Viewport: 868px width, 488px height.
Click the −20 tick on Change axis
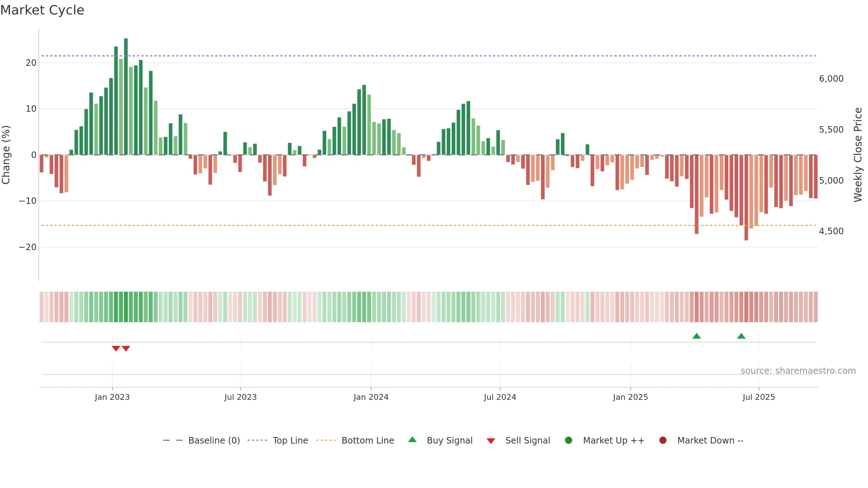[28, 247]
